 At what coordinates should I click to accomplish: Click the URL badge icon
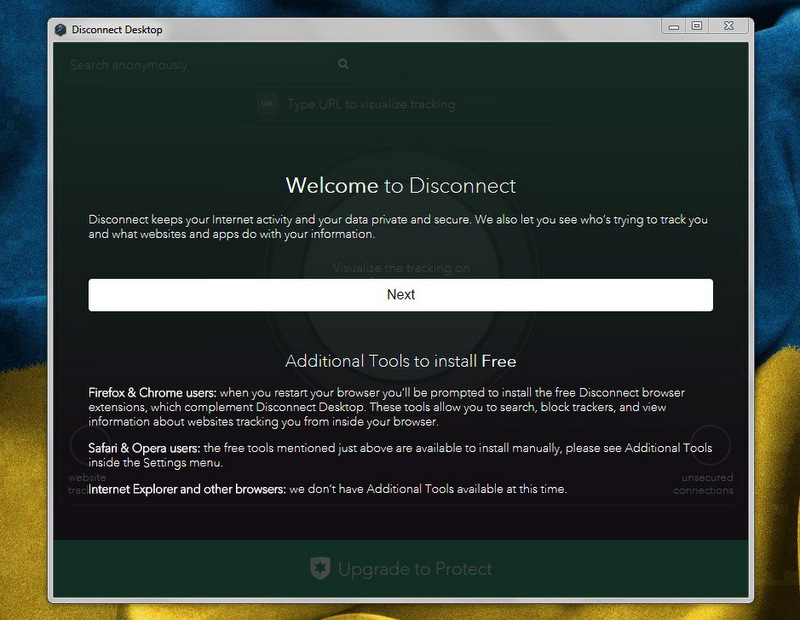click(x=267, y=104)
